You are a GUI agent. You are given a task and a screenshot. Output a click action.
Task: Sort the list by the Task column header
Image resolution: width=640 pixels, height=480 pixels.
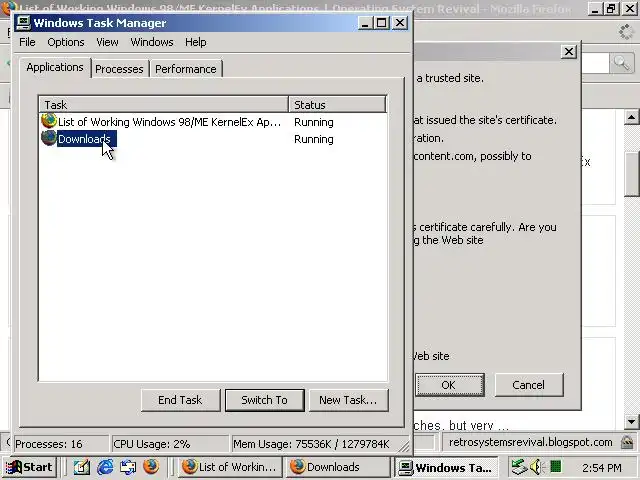(164, 104)
